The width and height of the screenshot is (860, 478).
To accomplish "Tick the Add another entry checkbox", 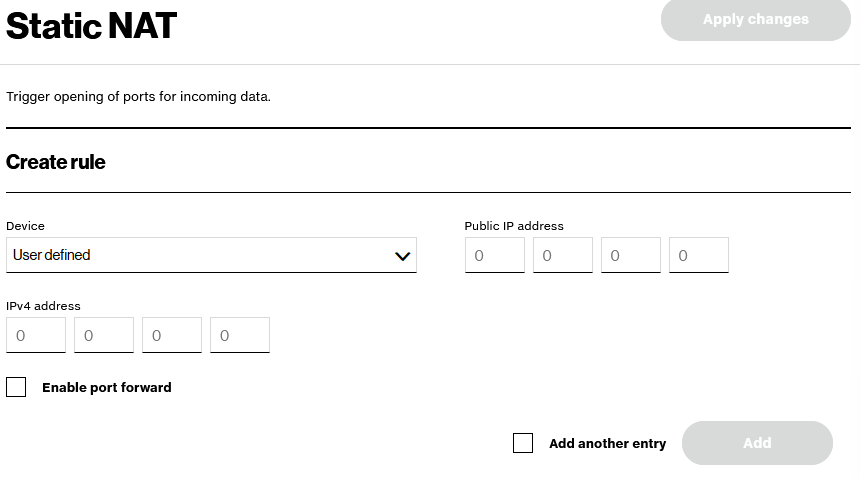I will pyautogui.click(x=523, y=443).
